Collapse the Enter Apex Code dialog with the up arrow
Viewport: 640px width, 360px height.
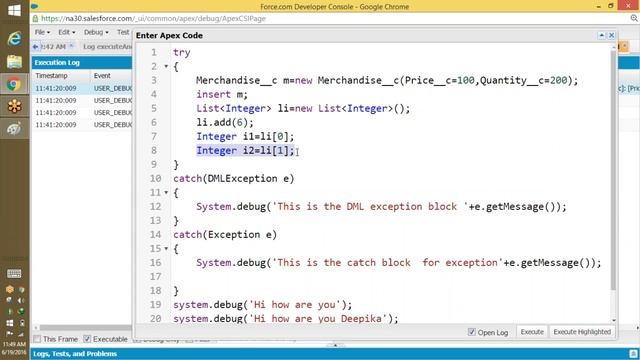coord(602,36)
